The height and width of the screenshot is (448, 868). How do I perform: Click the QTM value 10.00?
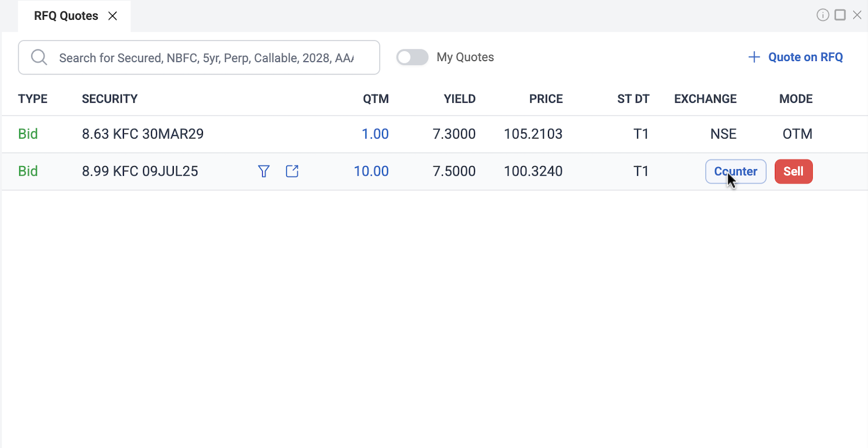coord(371,171)
